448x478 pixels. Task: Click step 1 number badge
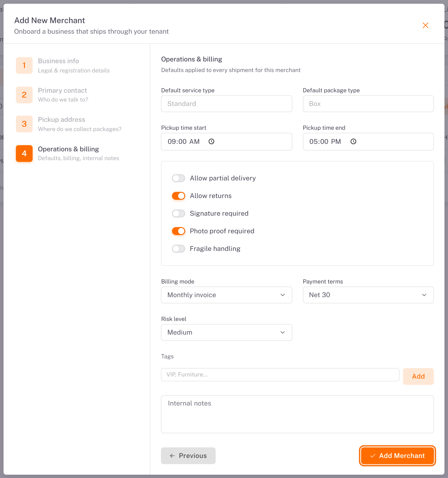tap(24, 65)
